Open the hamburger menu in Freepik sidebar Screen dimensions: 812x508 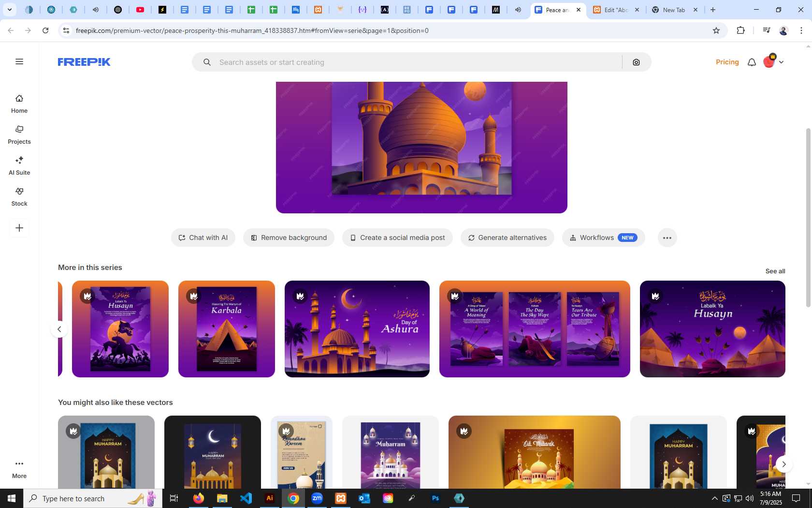[x=19, y=61]
